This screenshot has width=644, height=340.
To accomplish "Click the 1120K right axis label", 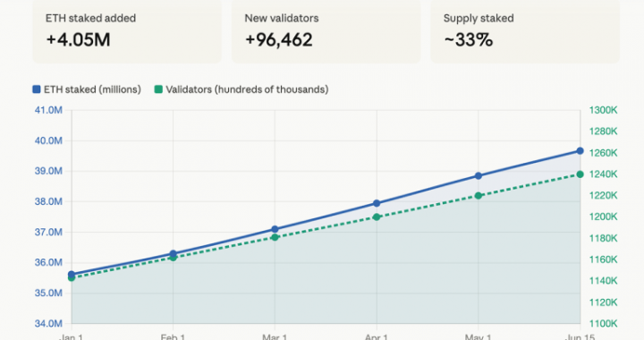I will [604, 302].
